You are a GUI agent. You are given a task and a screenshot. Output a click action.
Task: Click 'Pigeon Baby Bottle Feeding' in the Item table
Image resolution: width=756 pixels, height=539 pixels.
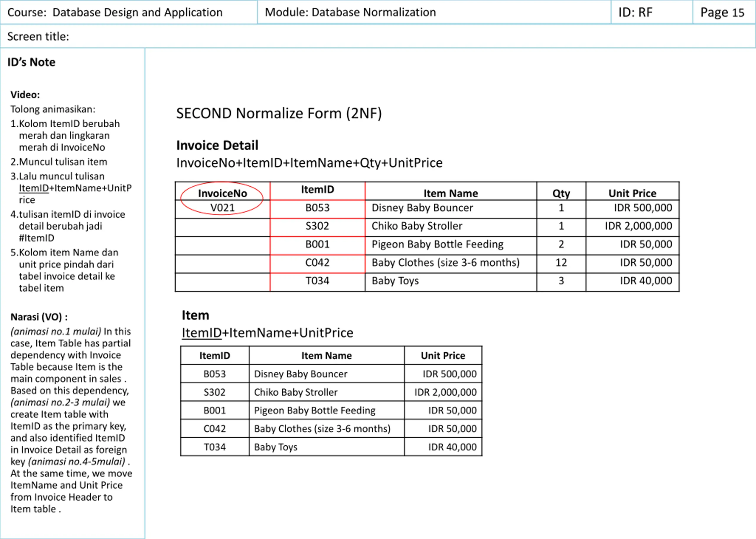[x=315, y=411]
